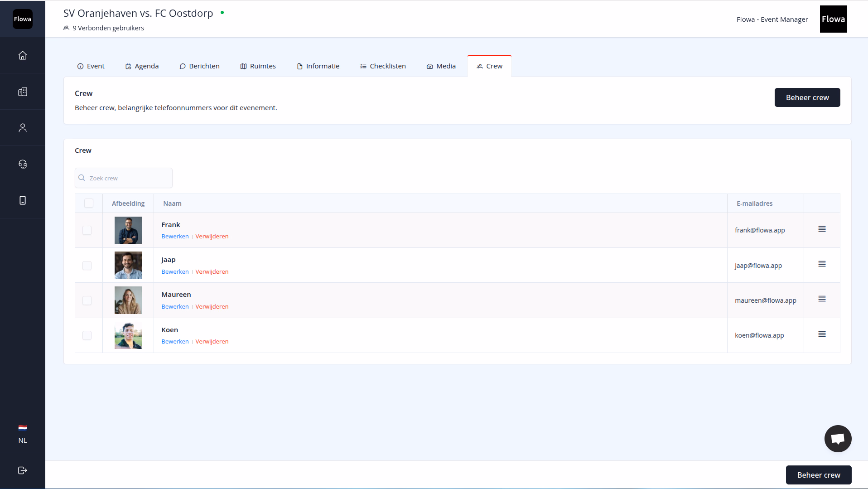Check the box for Koen

(x=87, y=335)
